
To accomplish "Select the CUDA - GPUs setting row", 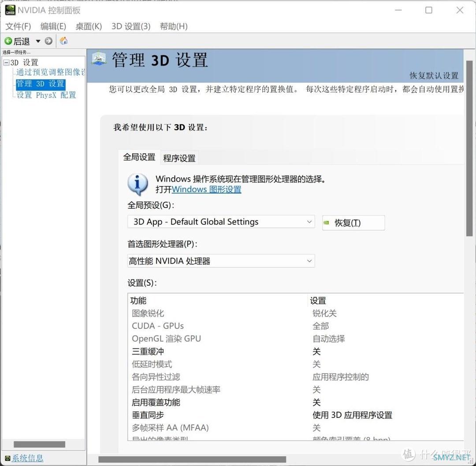I will 296,326.
